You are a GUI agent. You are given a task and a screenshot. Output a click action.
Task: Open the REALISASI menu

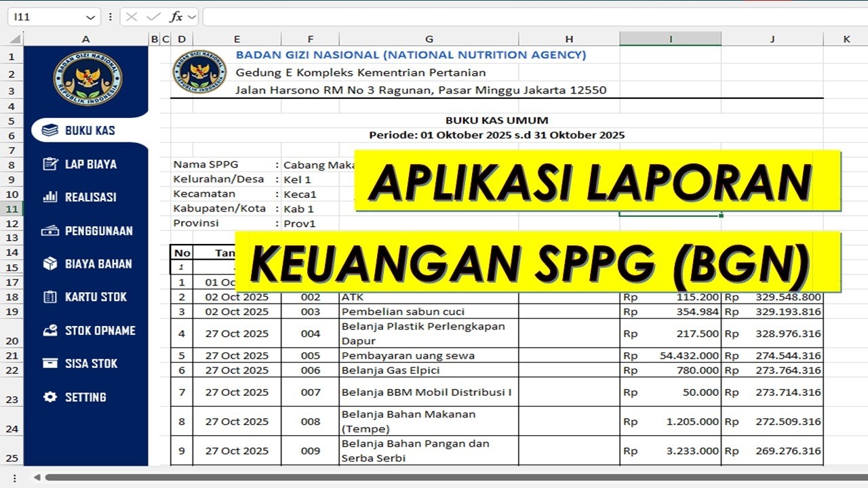[x=90, y=197]
